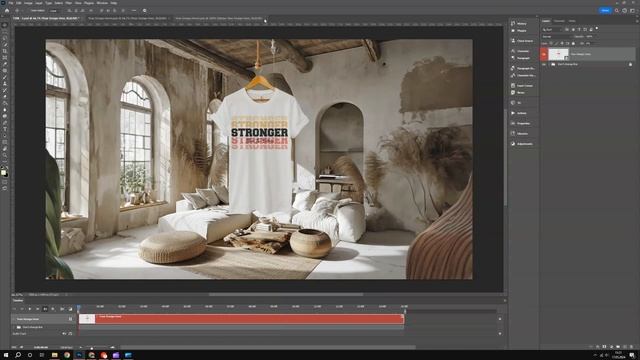Open the Image menu
This screenshot has width=640, height=360.
tap(28, 3)
